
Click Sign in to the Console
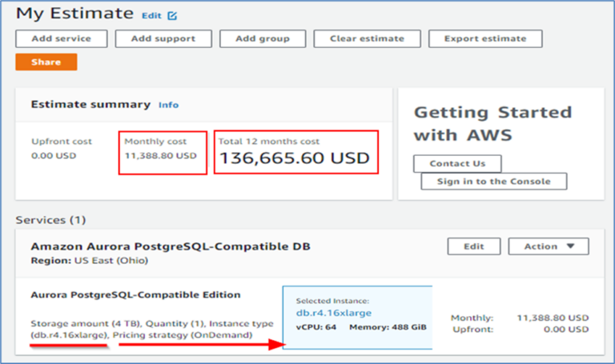[493, 182]
